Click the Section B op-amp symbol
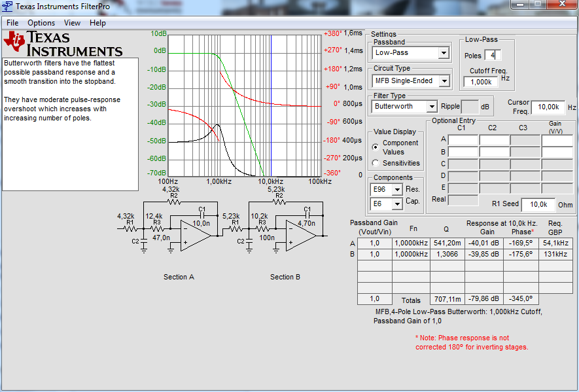This screenshot has height=392, width=579. tap(300, 236)
